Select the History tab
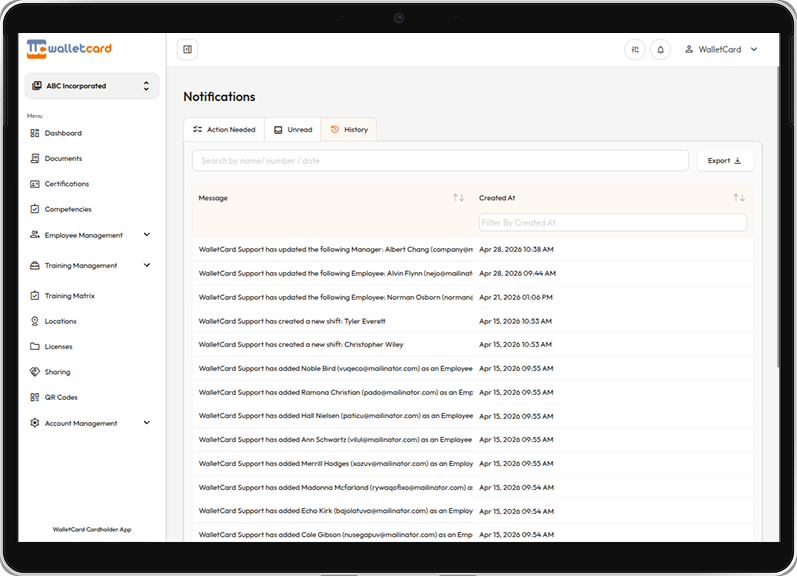Image resolution: width=797 pixels, height=576 pixels. tap(349, 130)
